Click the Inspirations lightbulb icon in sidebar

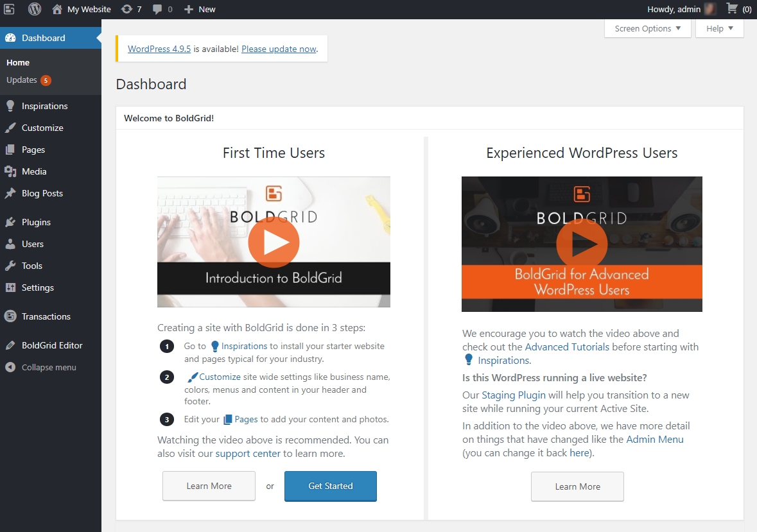point(10,106)
